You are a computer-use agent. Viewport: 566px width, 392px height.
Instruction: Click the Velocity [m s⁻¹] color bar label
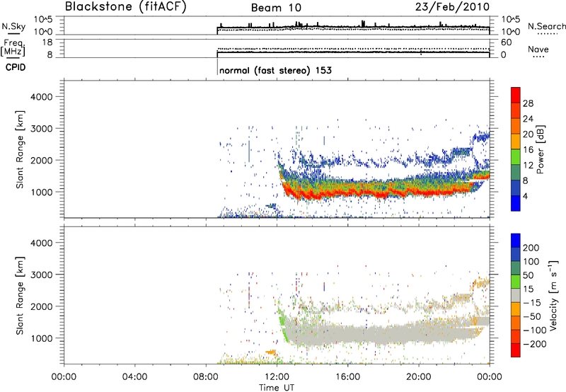click(x=553, y=295)
